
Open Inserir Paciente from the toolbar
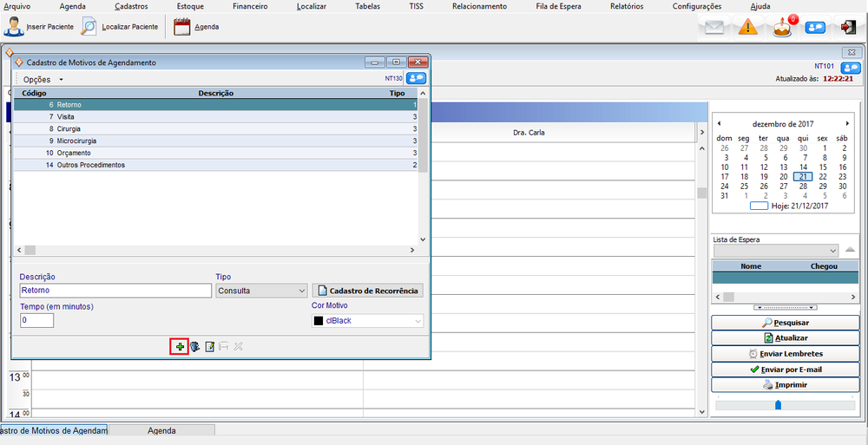(x=39, y=27)
